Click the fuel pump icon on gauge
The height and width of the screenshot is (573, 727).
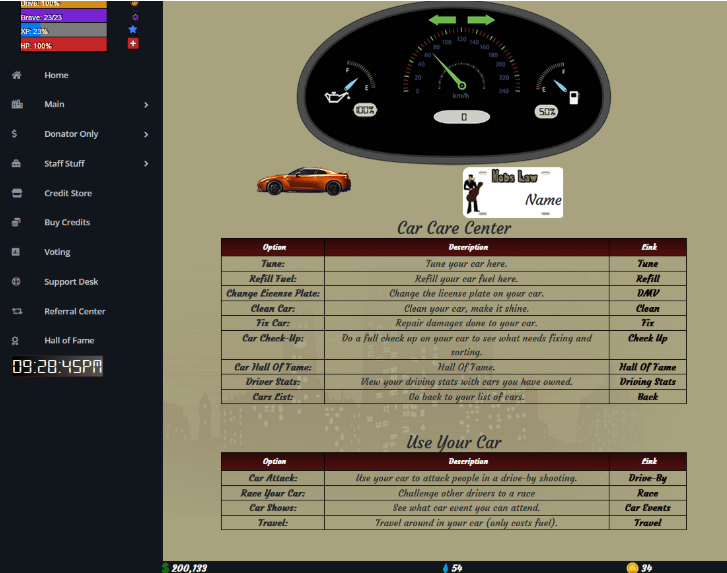[x=573, y=98]
